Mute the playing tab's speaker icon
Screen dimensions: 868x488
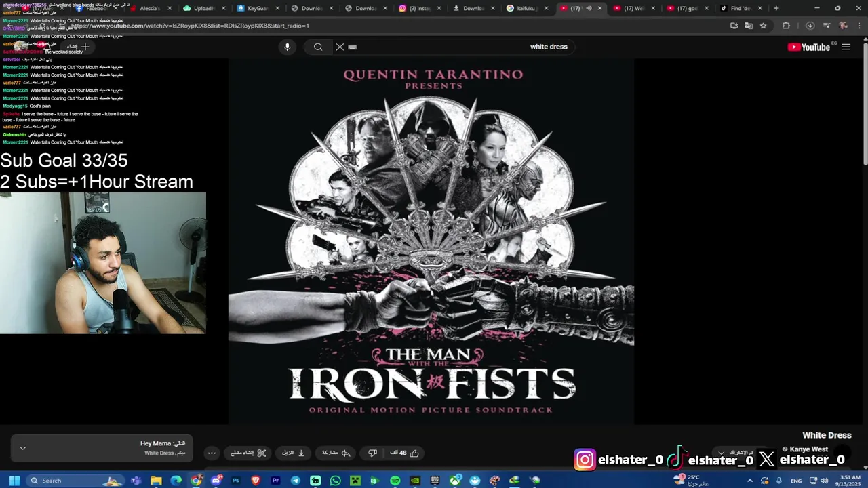tap(589, 9)
